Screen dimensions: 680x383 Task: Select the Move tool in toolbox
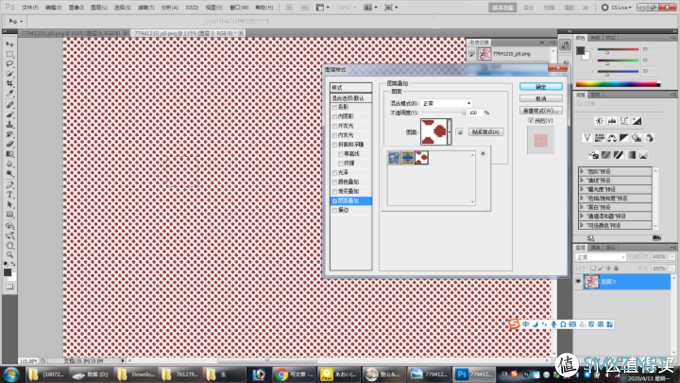point(10,44)
